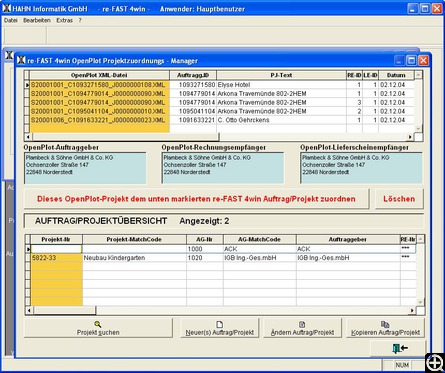The height and width of the screenshot is (373, 445).
Task: Click Auftragg.ID 1095041104 cell
Action: point(193,111)
